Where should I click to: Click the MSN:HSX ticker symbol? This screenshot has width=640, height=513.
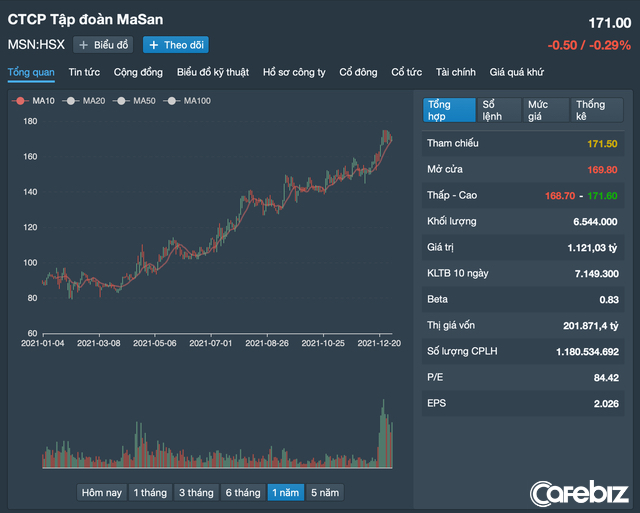click(36, 44)
